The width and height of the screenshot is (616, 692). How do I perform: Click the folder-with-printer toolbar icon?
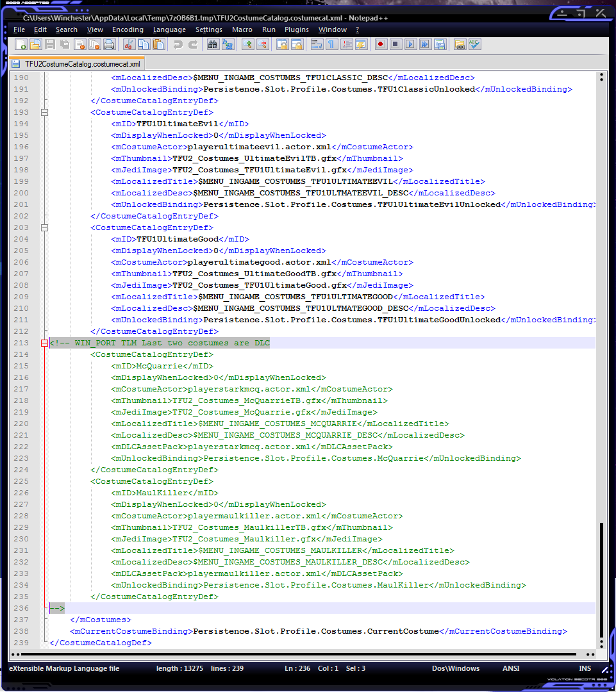[x=460, y=44]
